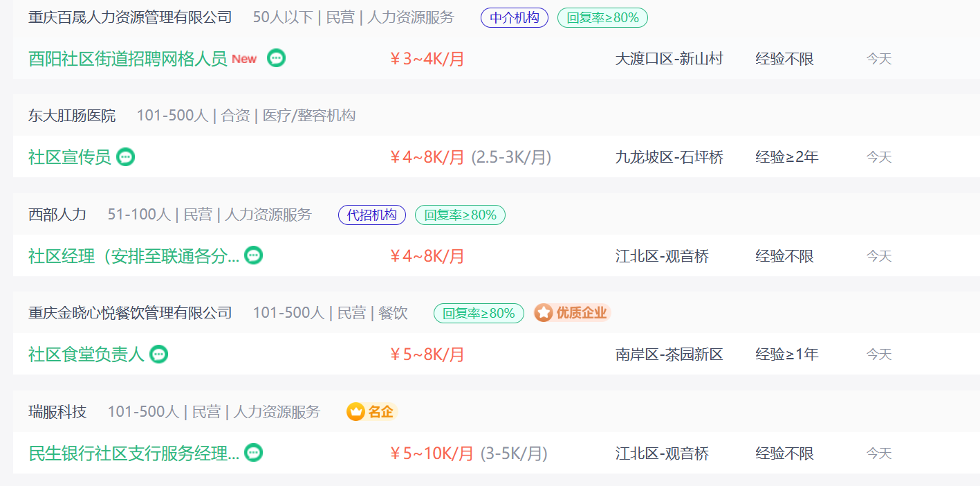Image resolution: width=980 pixels, height=486 pixels.
Task: Open company 重庆百晟人力资源管理有限公司
Action: (x=130, y=17)
